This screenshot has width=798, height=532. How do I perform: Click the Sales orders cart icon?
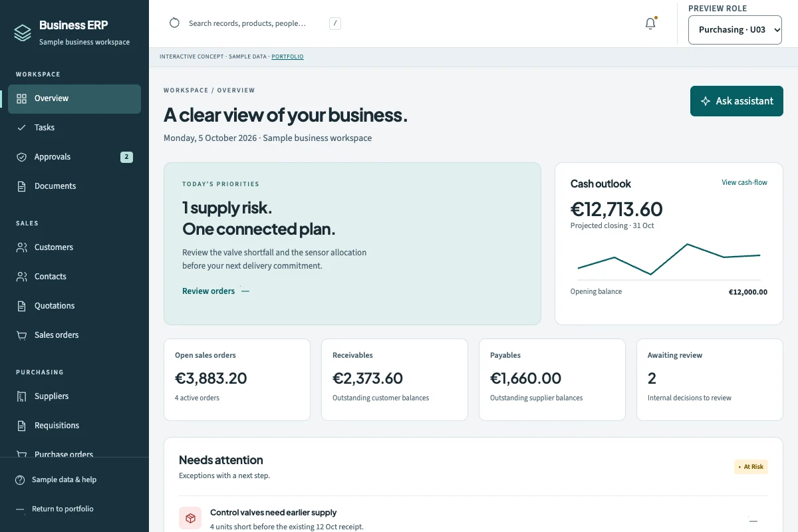tap(22, 335)
